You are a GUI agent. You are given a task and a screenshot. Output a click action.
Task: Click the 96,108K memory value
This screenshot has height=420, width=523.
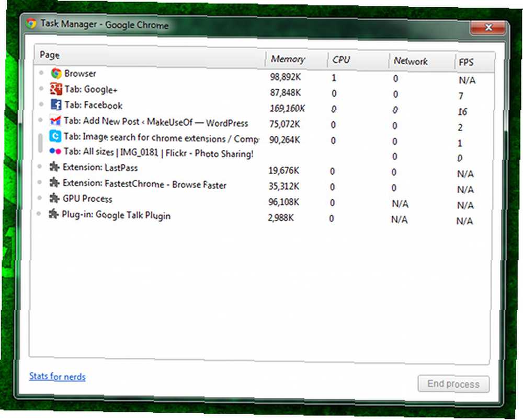click(x=284, y=202)
